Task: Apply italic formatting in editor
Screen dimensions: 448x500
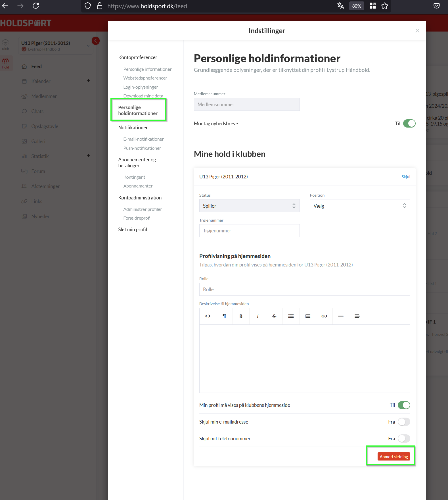Action: tap(258, 316)
